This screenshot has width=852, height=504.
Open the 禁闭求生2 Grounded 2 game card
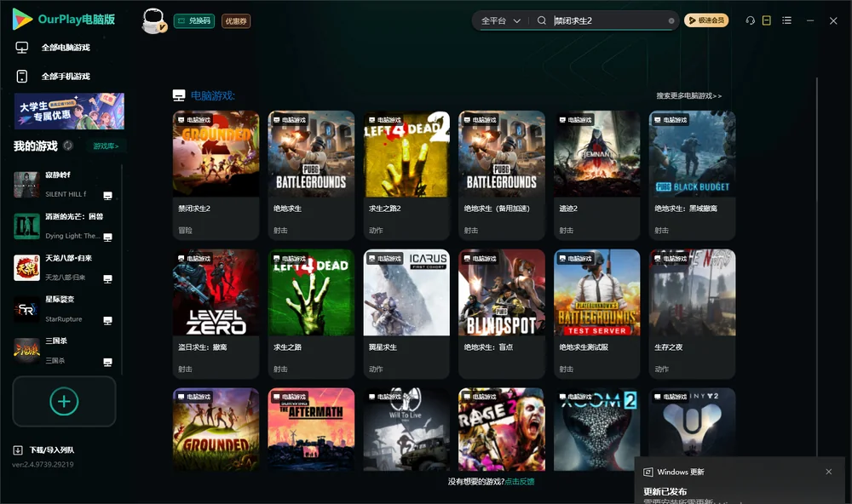click(x=216, y=175)
